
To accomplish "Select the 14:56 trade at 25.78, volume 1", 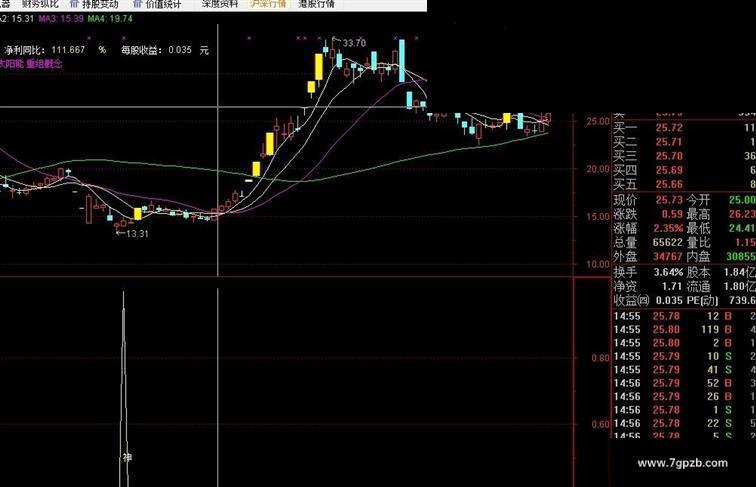I will 684,410.
